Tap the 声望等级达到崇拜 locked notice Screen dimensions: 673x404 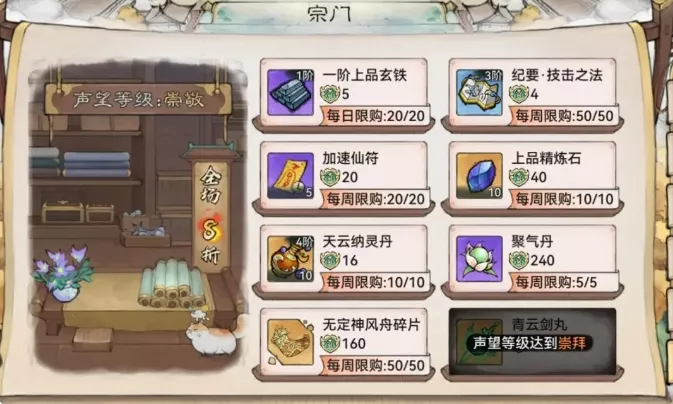pos(532,343)
